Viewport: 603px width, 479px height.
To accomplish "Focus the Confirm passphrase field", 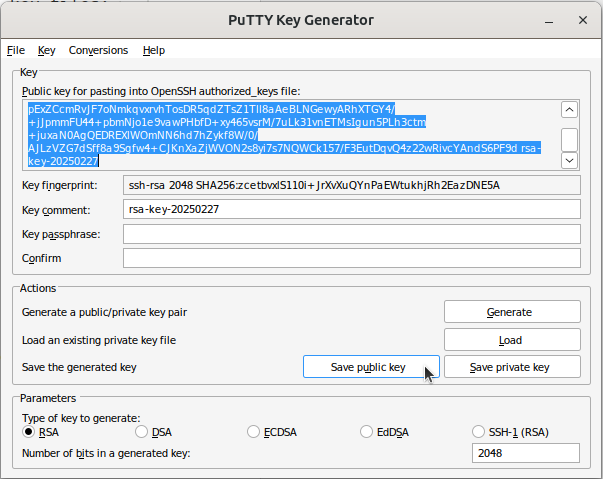I will coord(351,258).
